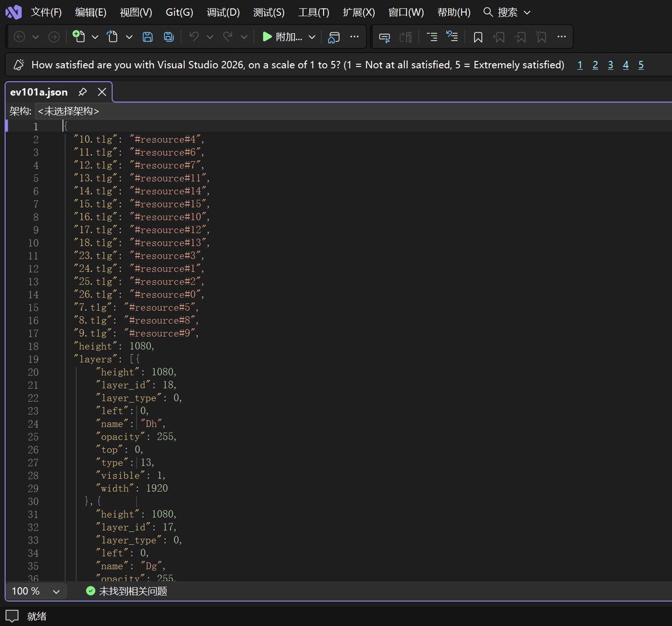Open the 窗口(W) menu

(x=406, y=12)
